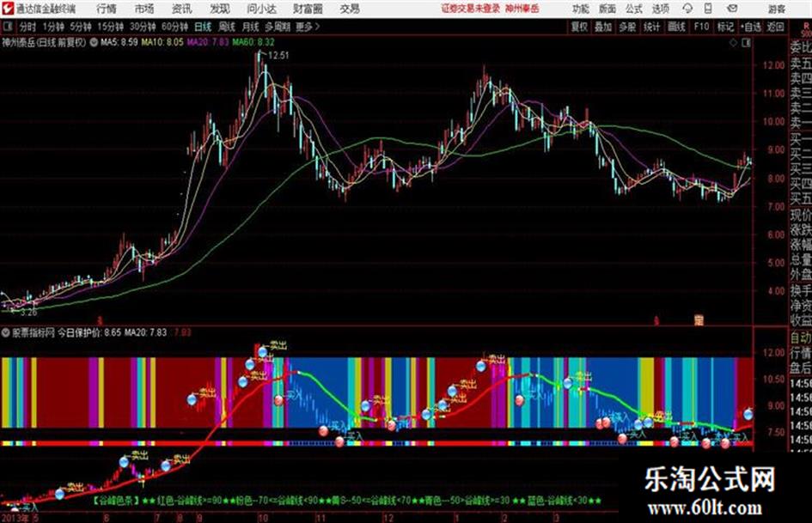
Task: Expand 更多 period options
Action: pyautogui.click(x=308, y=27)
